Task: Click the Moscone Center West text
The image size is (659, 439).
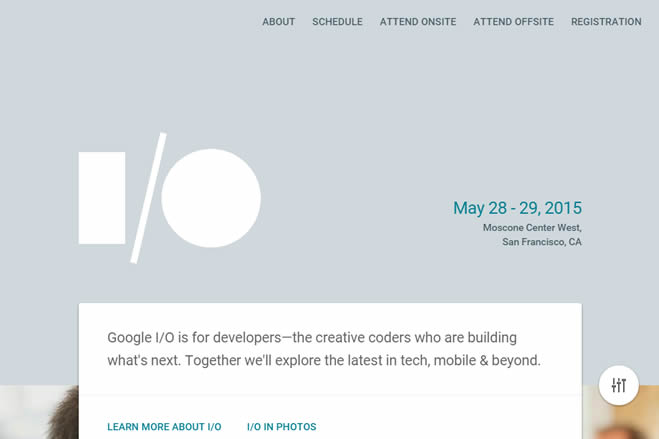Action: (532, 228)
